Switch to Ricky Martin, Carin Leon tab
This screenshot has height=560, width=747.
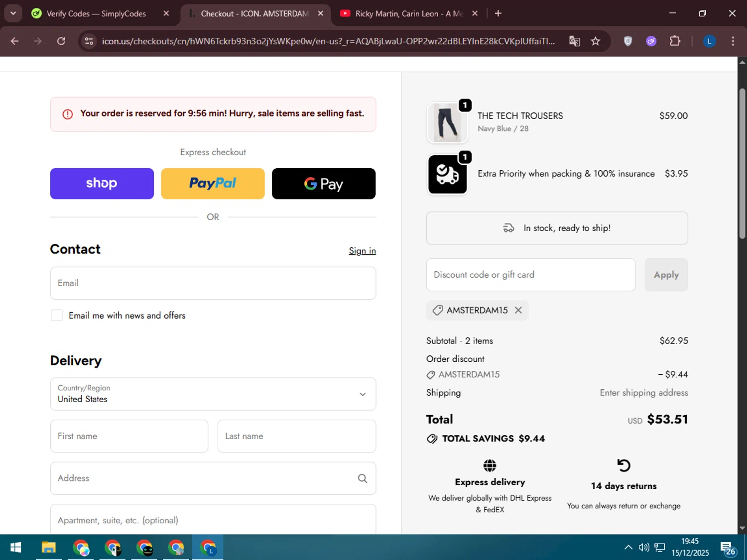(408, 13)
